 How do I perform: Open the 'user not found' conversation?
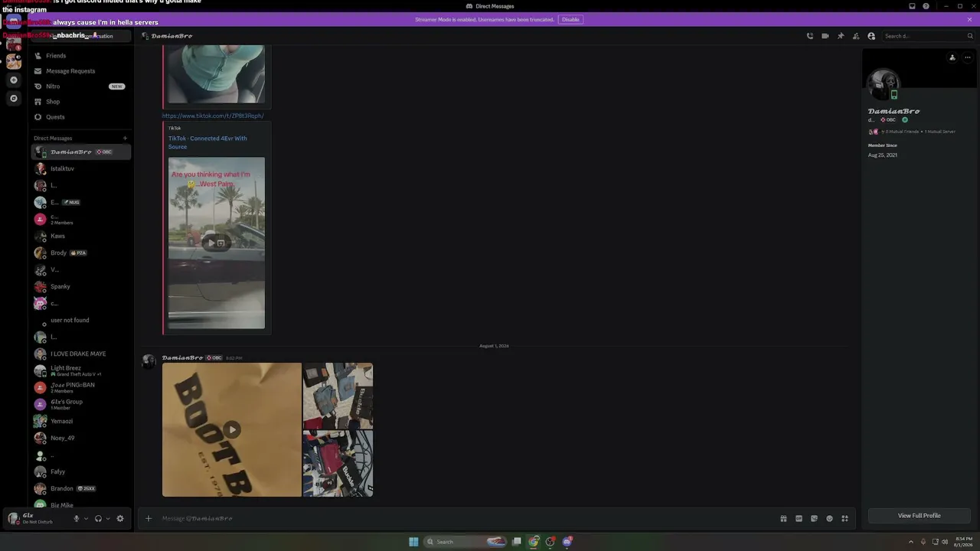80,320
